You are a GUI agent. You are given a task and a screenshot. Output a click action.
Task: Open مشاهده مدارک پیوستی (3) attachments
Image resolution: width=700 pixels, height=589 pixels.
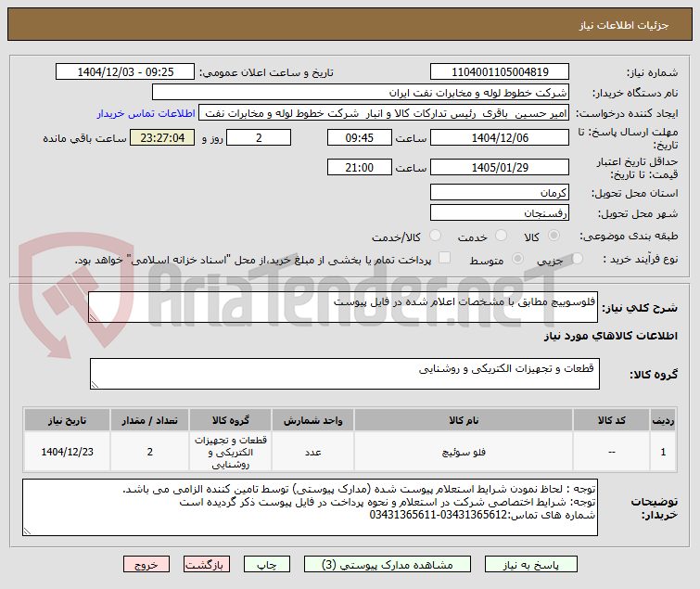[387, 564]
